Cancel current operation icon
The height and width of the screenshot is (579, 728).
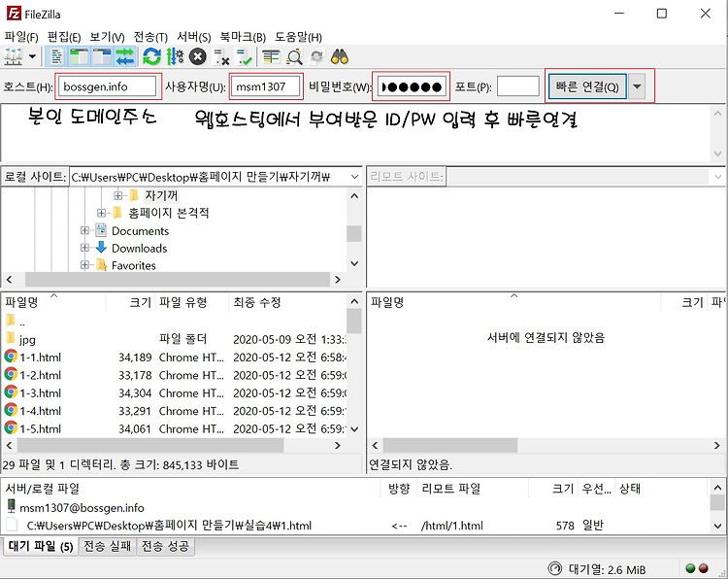[198, 56]
